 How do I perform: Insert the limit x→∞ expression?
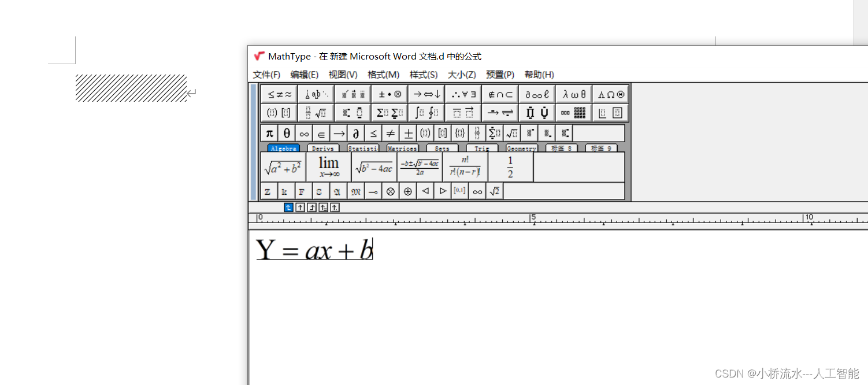click(x=329, y=167)
